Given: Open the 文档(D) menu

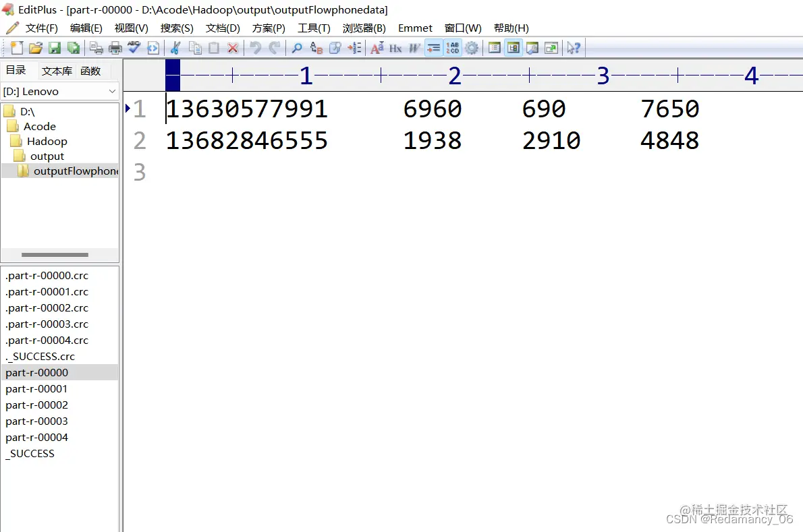Looking at the screenshot, I should tap(223, 28).
